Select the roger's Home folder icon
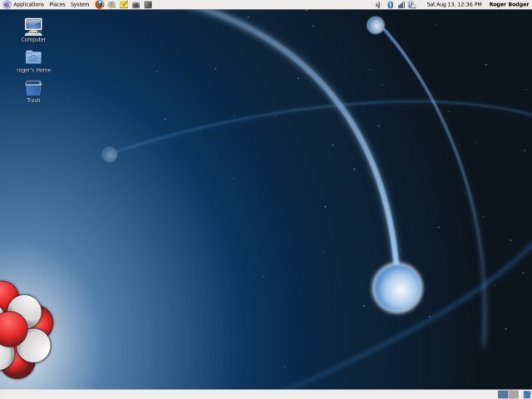The image size is (532, 399). (x=33, y=62)
